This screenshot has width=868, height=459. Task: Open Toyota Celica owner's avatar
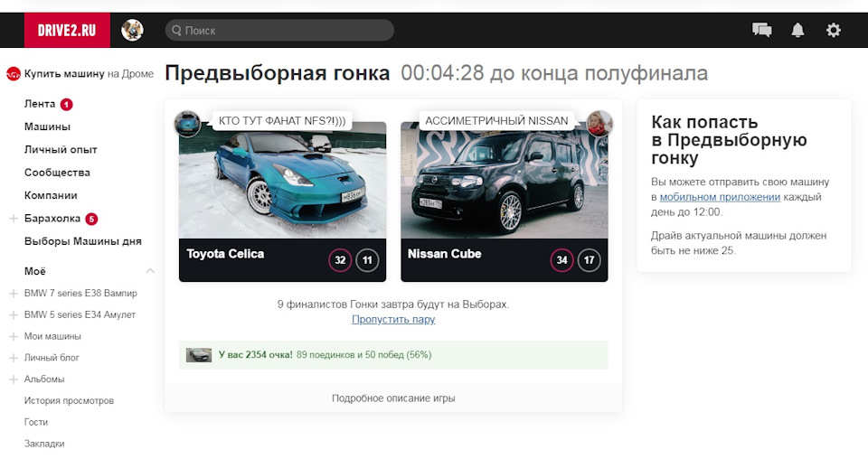[x=188, y=123]
